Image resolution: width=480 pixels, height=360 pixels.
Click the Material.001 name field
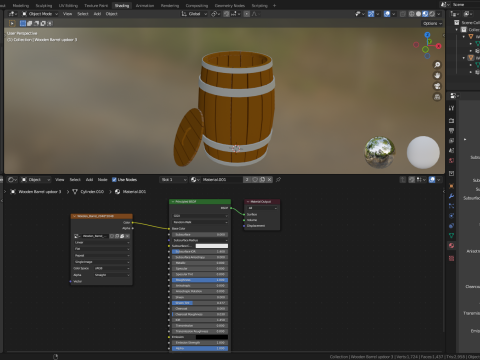tap(221, 180)
